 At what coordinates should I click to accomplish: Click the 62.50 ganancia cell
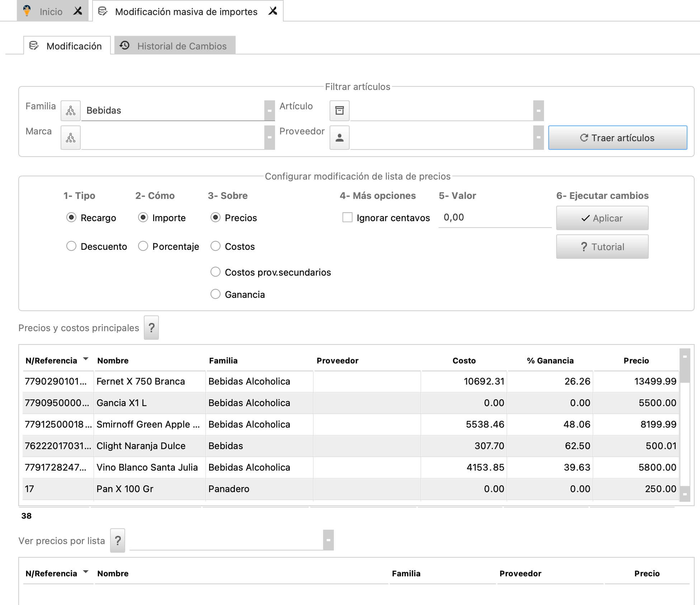coord(550,446)
